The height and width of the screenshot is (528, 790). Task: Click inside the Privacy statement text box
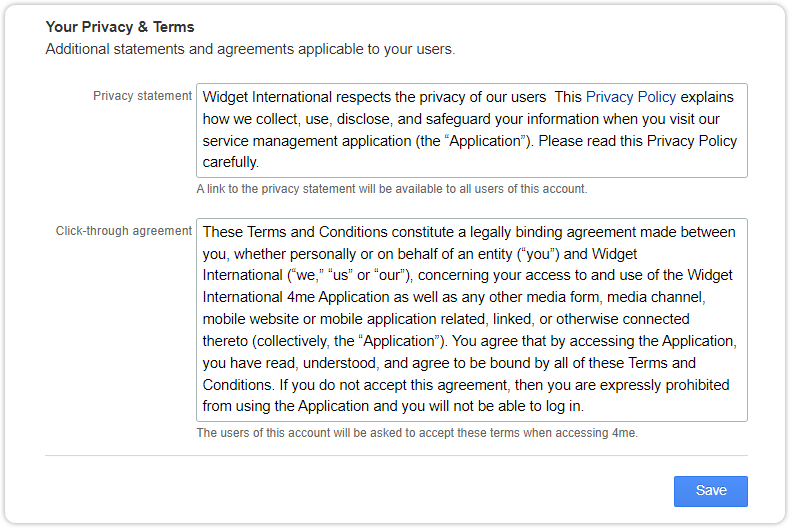tap(472, 130)
